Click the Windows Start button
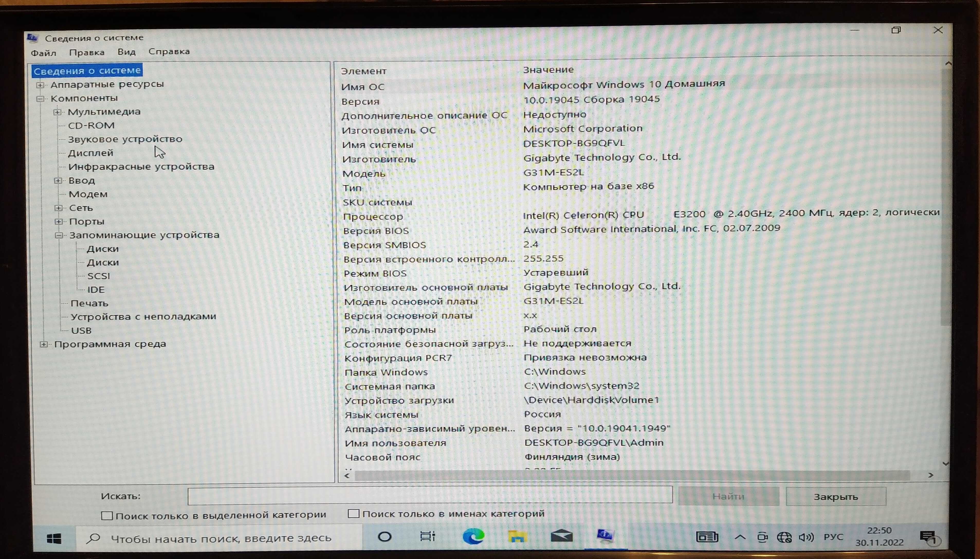The width and height of the screenshot is (980, 559). (x=54, y=539)
